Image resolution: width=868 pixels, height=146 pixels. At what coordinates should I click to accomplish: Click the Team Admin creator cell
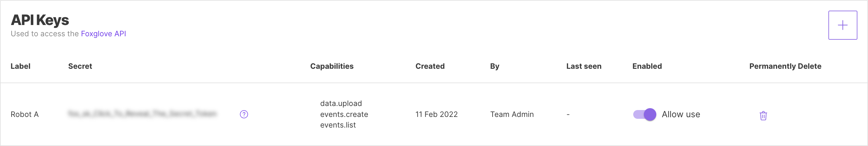pyautogui.click(x=512, y=114)
